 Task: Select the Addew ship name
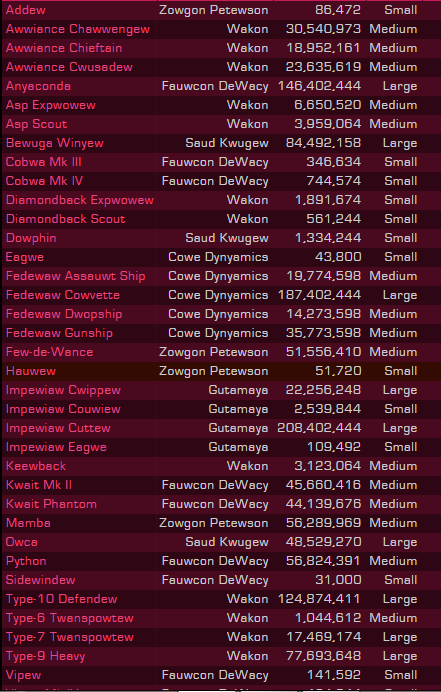point(26,10)
